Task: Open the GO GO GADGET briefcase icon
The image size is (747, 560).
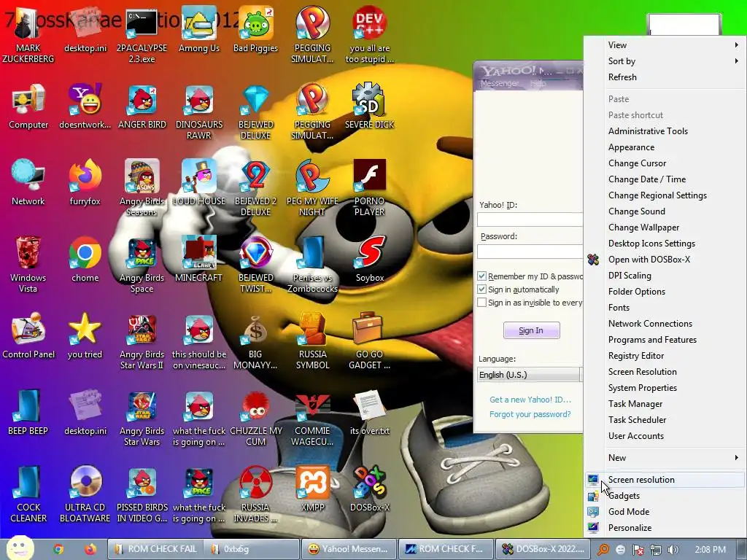Action: [370, 341]
